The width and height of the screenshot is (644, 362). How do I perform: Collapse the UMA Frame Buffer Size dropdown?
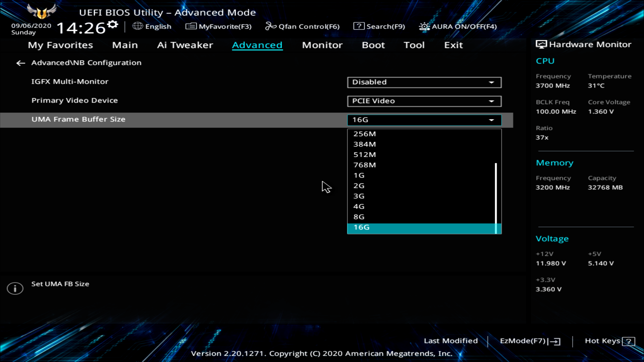pos(424,120)
